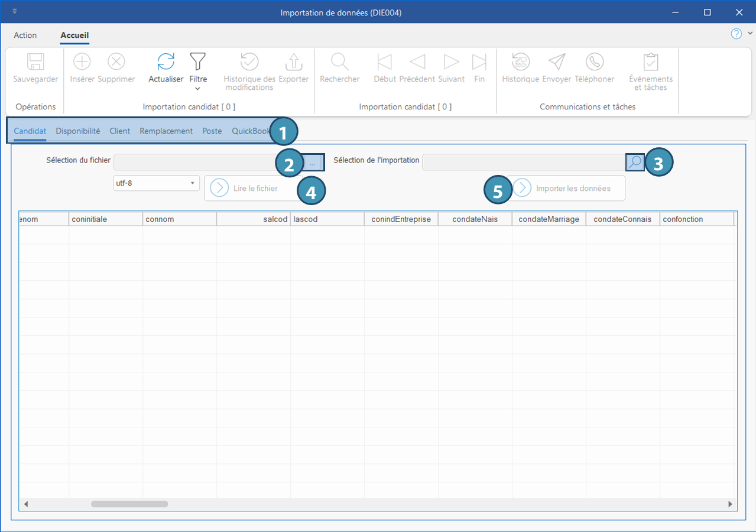Click the horizontal scrollbar thumb
The height and width of the screenshot is (532, 756).
(x=129, y=504)
